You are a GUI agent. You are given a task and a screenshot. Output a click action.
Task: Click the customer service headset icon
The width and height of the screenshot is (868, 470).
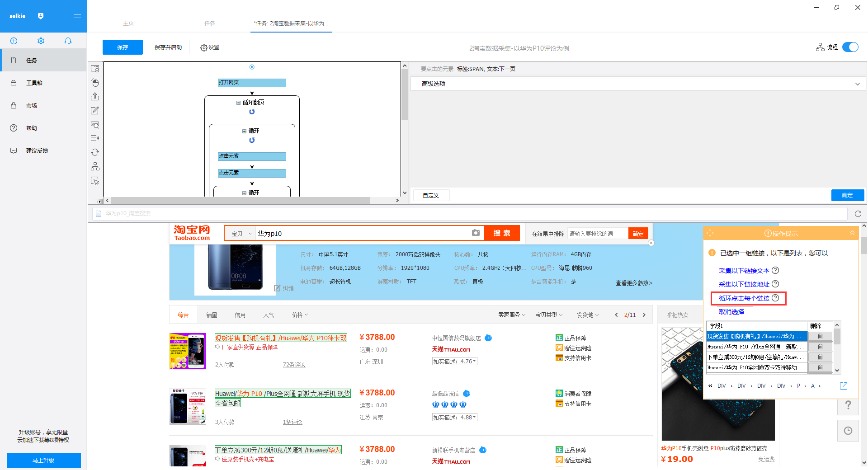click(x=68, y=41)
